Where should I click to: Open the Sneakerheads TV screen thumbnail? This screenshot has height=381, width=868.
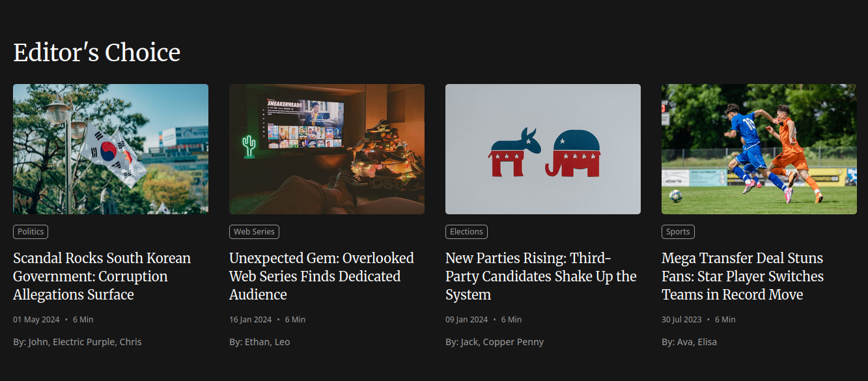[x=327, y=149]
